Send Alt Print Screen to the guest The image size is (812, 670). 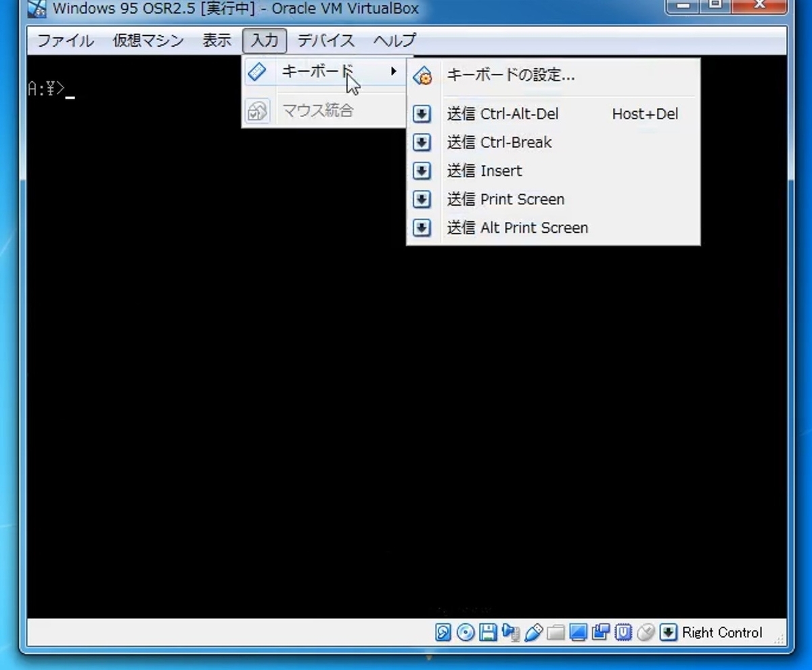554,228
